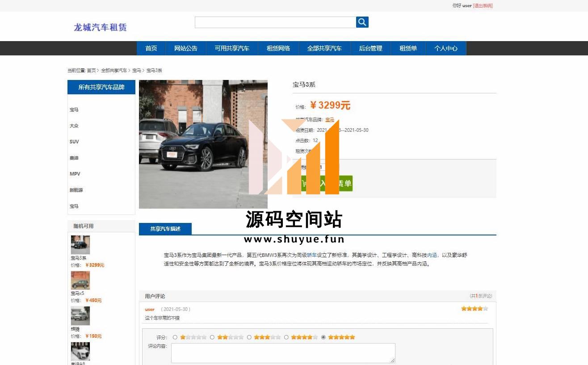The image size is (588, 365).
Task: Select 大众 brand in sidebar
Action: pyautogui.click(x=74, y=126)
